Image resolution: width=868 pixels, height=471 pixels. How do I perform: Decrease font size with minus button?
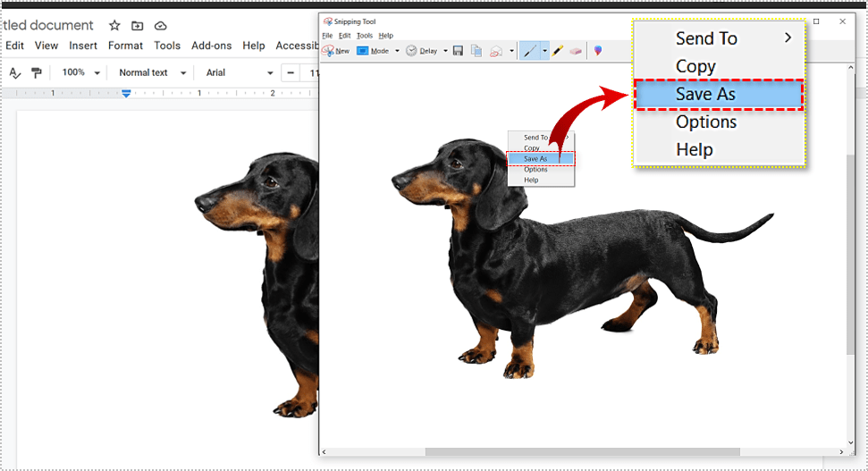tap(291, 72)
